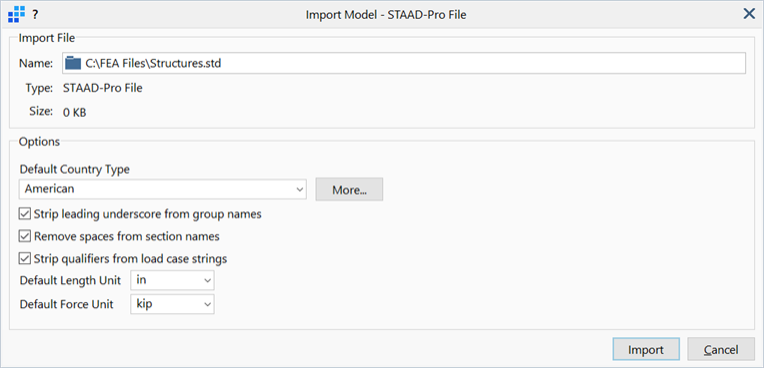Click the chevron arrow beside American

(300, 190)
